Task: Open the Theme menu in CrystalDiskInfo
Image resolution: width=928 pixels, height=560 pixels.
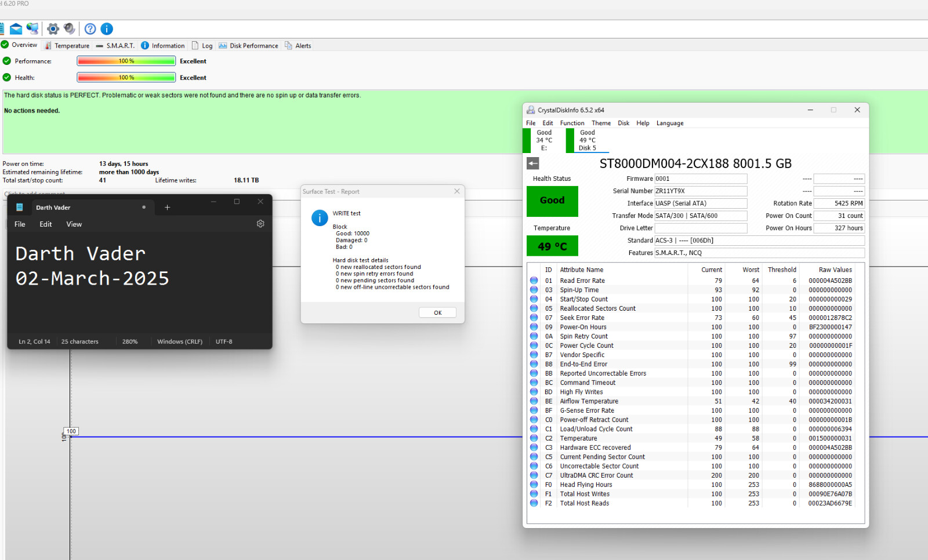Action: pyautogui.click(x=601, y=123)
